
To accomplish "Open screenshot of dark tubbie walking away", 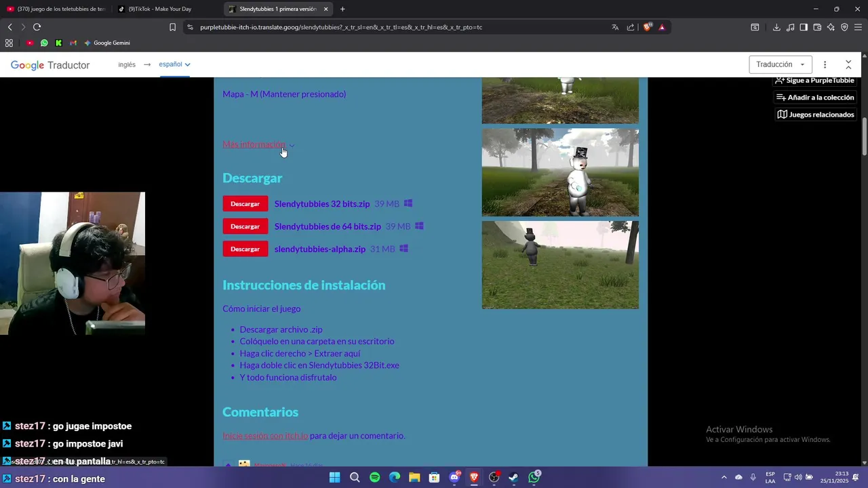I will click(560, 264).
